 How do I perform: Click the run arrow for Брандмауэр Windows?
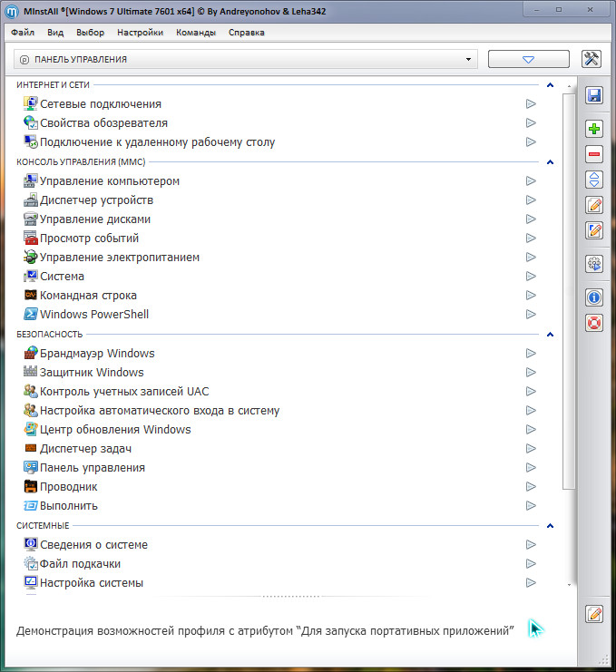coord(531,353)
